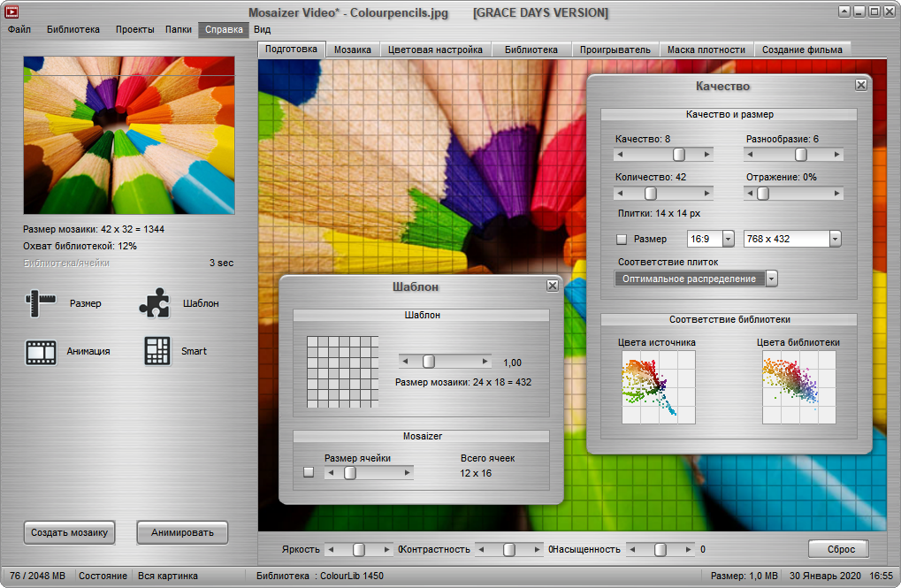
Task: Click the right arrow of Количество slider
Action: (707, 194)
